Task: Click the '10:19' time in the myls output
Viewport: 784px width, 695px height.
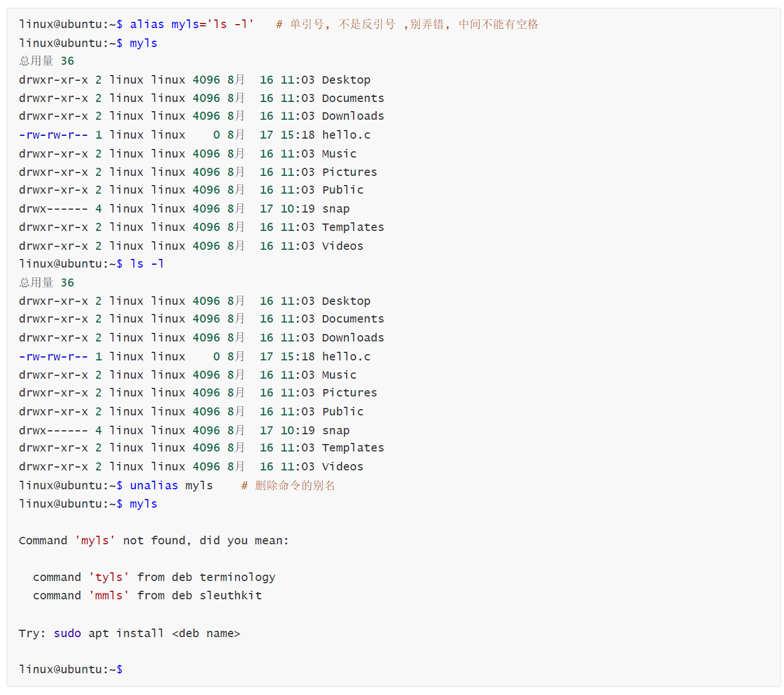Action: [x=297, y=209]
